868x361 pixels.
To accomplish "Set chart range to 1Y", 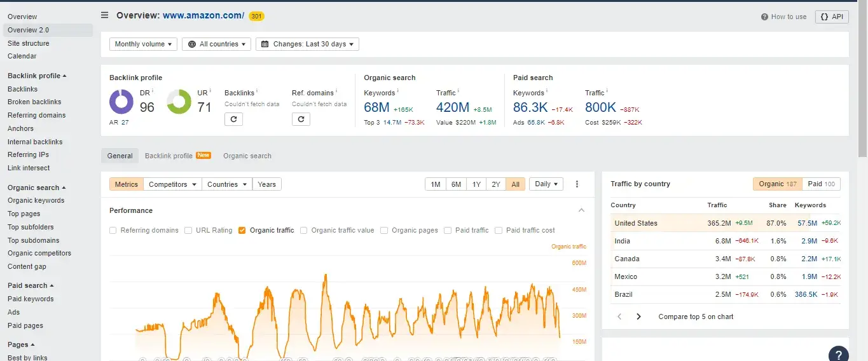I will click(x=476, y=184).
